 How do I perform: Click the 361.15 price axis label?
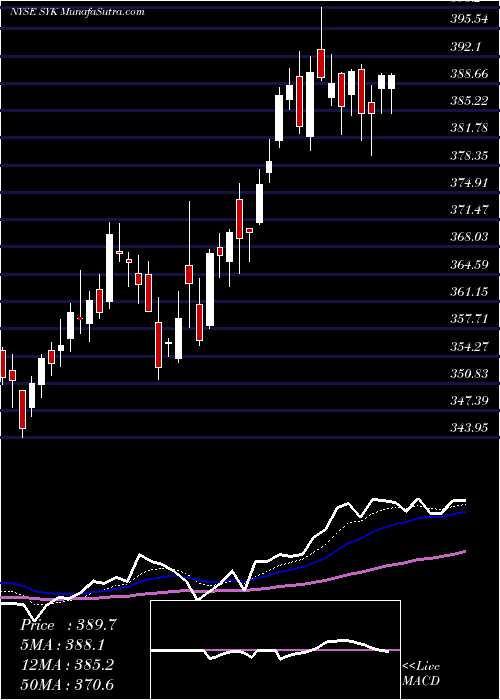[x=469, y=292]
